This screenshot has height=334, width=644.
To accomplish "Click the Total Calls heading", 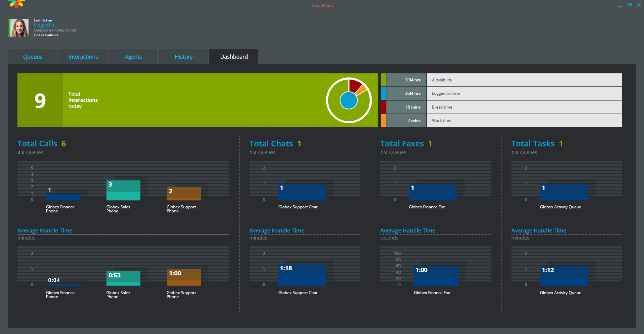I will 37,144.
